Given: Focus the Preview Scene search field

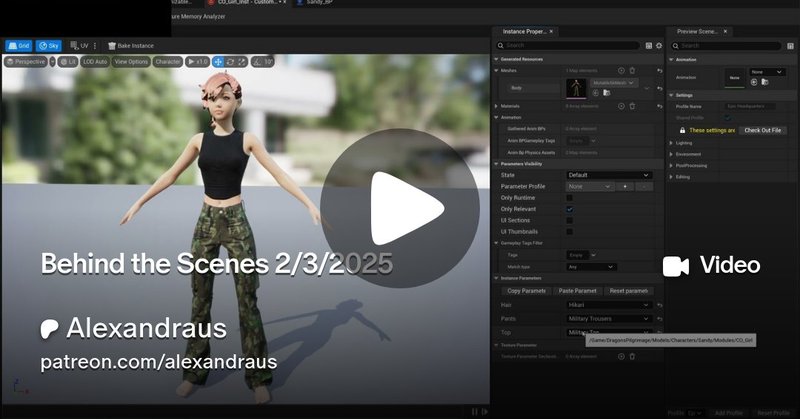Looking at the screenshot, I should (x=726, y=45).
